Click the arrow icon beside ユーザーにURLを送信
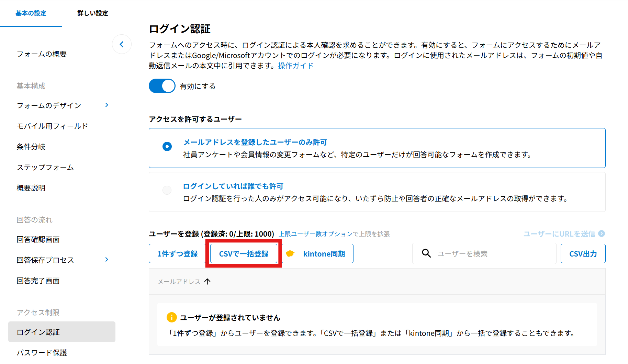This screenshot has height=364, width=628. (x=602, y=234)
